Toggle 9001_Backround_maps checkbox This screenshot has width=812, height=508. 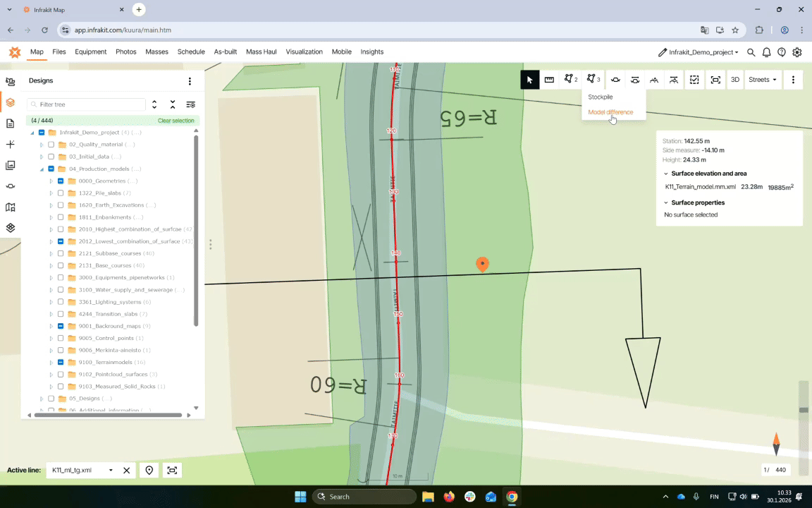(61, 326)
